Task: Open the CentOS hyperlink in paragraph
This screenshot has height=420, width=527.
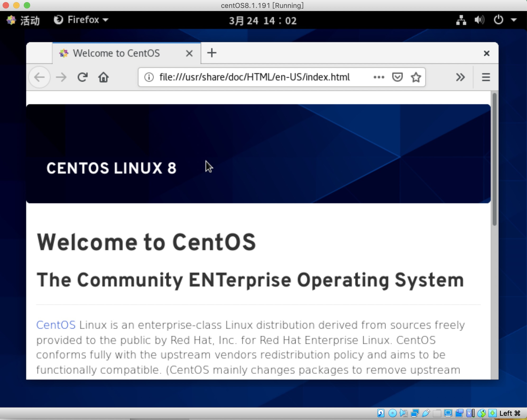Action: click(x=56, y=325)
